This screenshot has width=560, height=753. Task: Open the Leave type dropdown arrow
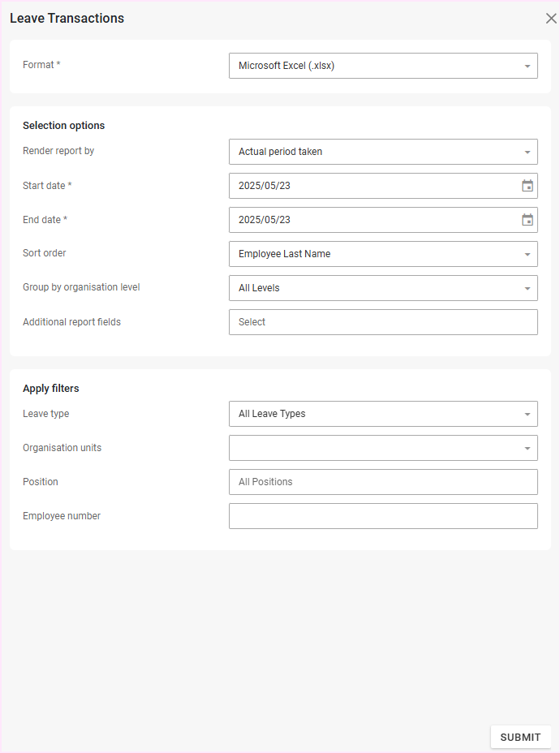coord(528,414)
